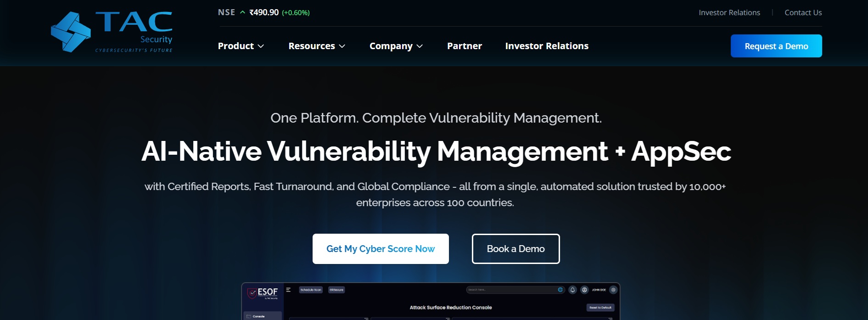Image resolution: width=868 pixels, height=320 pixels.
Task: Expand the Resources dropdown menu
Action: click(x=317, y=46)
